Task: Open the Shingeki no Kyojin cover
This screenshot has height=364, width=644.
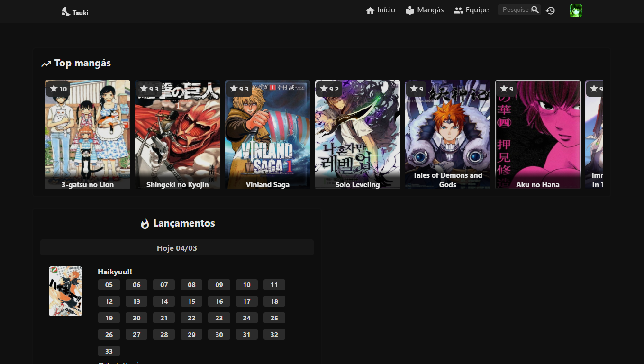Action: point(178,135)
